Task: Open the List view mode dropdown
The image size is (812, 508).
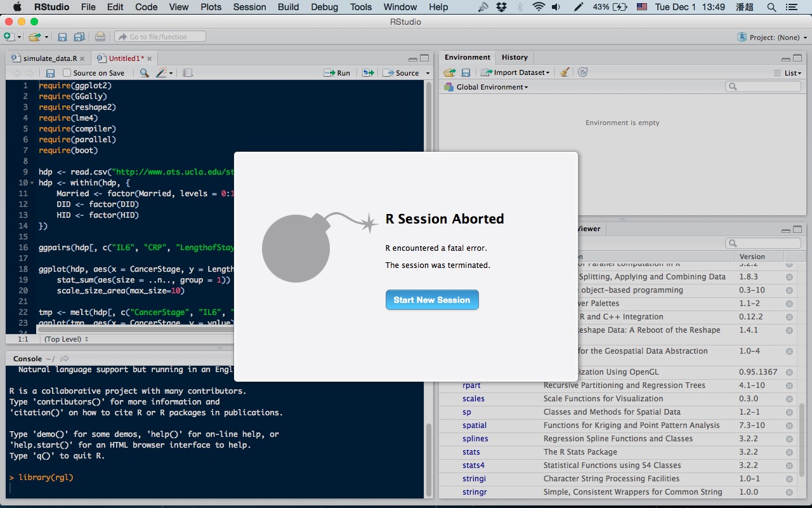Action: pos(788,73)
